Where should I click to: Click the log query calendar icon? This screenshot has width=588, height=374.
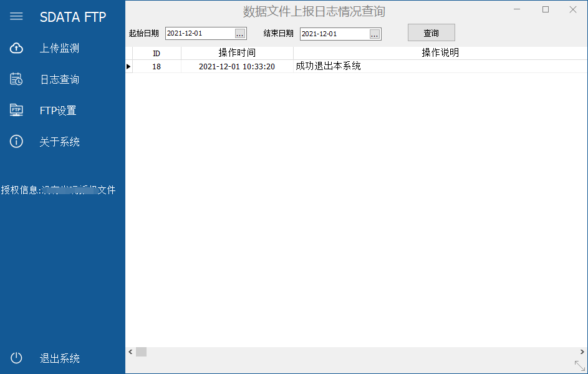coord(16,79)
